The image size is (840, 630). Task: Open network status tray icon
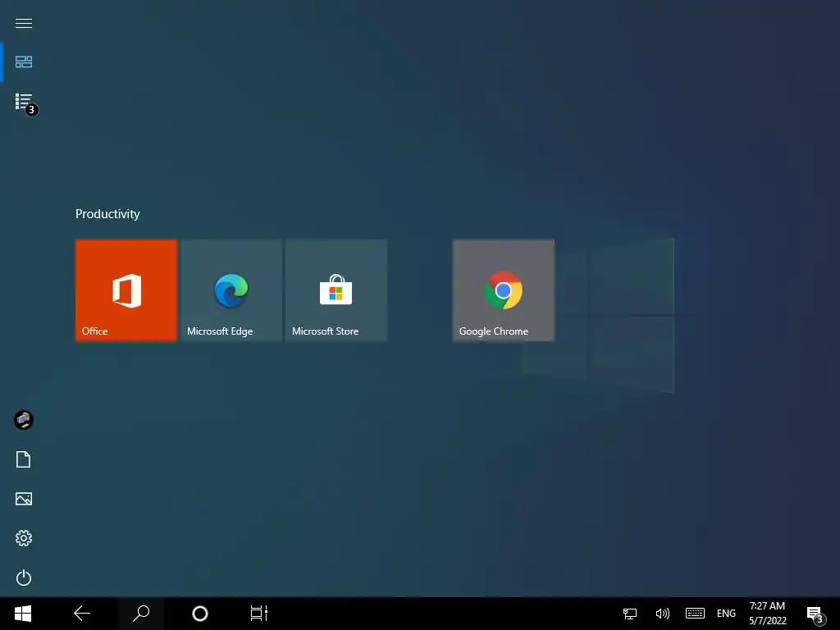tap(630, 614)
